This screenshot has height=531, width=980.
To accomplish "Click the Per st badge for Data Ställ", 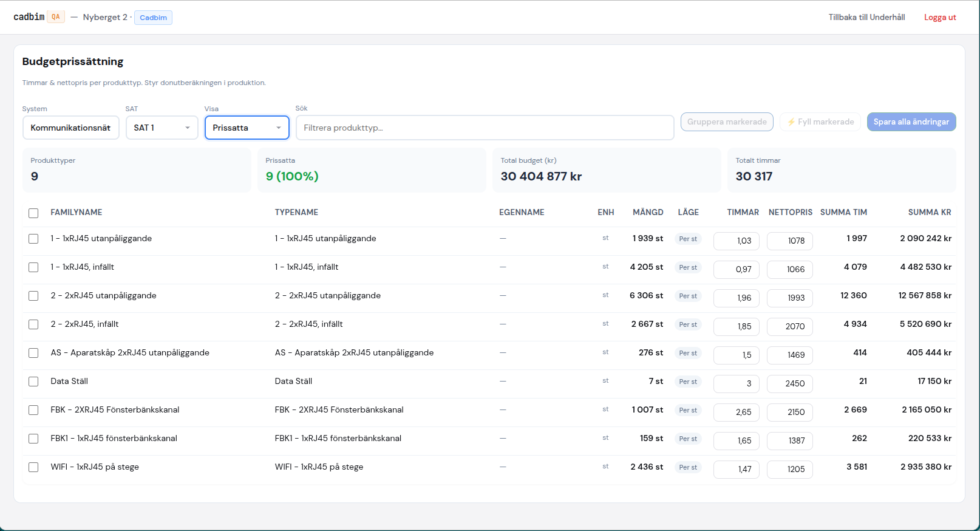I will (x=688, y=382).
